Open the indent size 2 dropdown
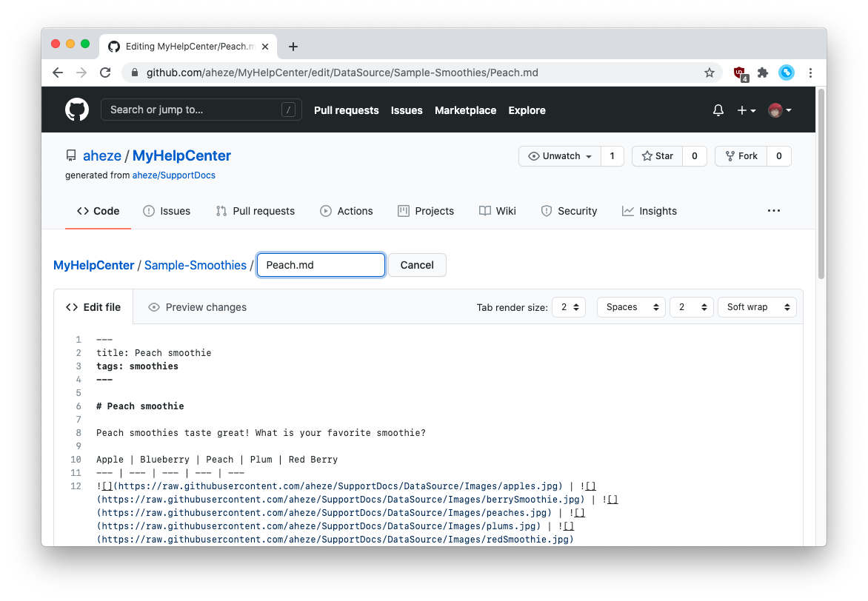 click(692, 307)
